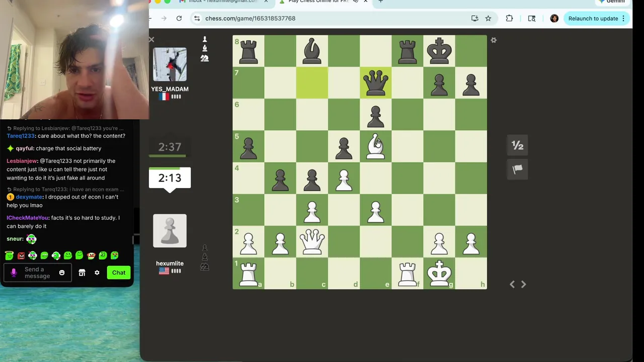Pick the halo green emote
This screenshot has width=644, height=362.
9,255
